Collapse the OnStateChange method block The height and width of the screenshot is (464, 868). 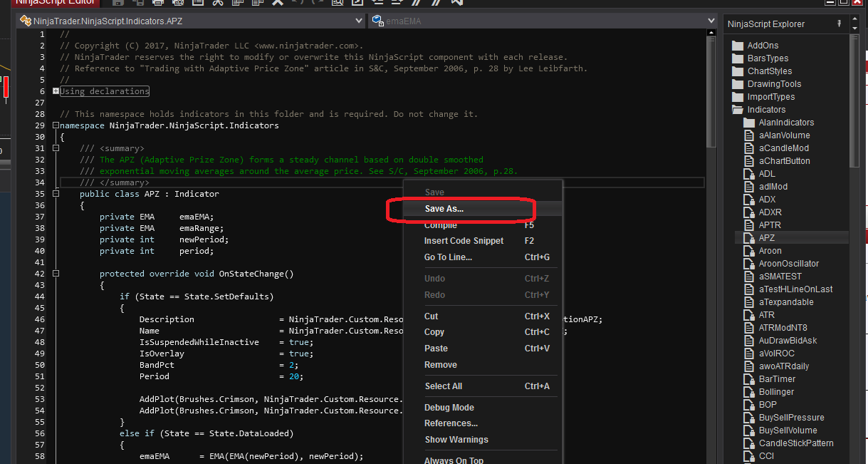point(56,274)
